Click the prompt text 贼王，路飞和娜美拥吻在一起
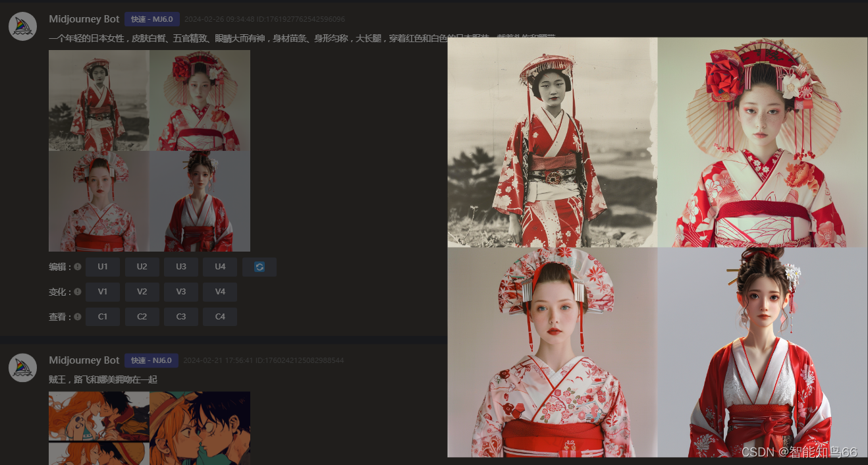The image size is (868, 465). [103, 380]
